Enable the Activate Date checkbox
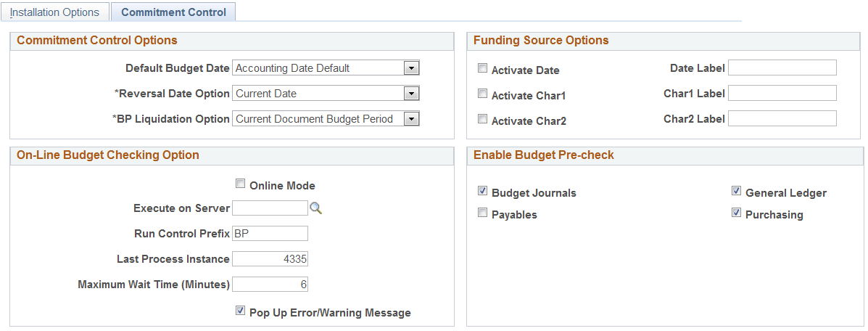The width and height of the screenshot is (868, 331). [482, 69]
